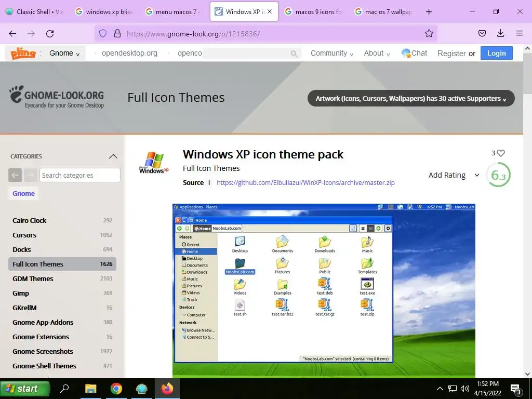Open Chrome from the taskbar
The image size is (532, 399).
coord(116,389)
